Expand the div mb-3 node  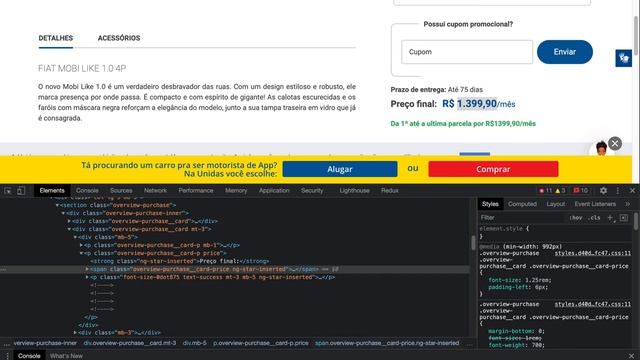(x=75, y=333)
